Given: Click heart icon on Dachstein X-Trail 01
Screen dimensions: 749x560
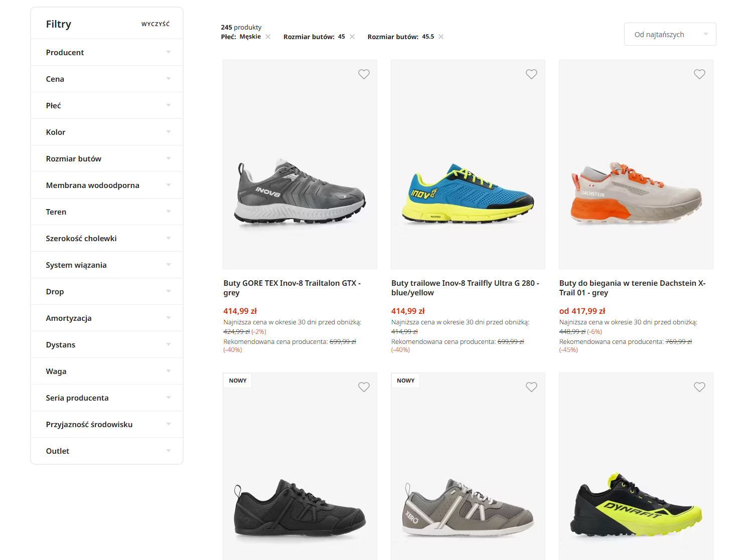Looking at the screenshot, I should coord(699,74).
